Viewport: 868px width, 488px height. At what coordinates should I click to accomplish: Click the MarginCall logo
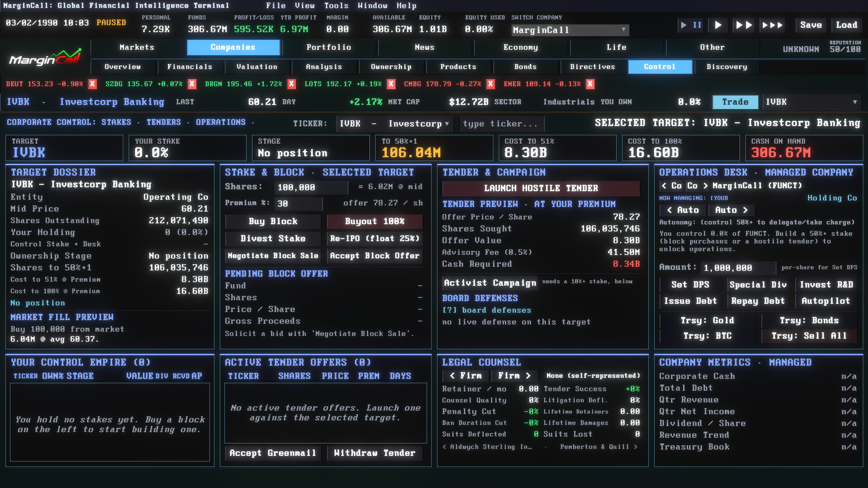coord(45,58)
